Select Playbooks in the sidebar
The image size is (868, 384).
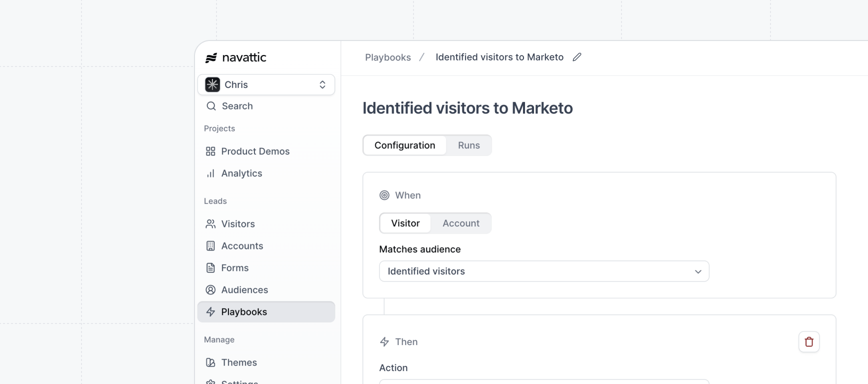[x=266, y=311]
